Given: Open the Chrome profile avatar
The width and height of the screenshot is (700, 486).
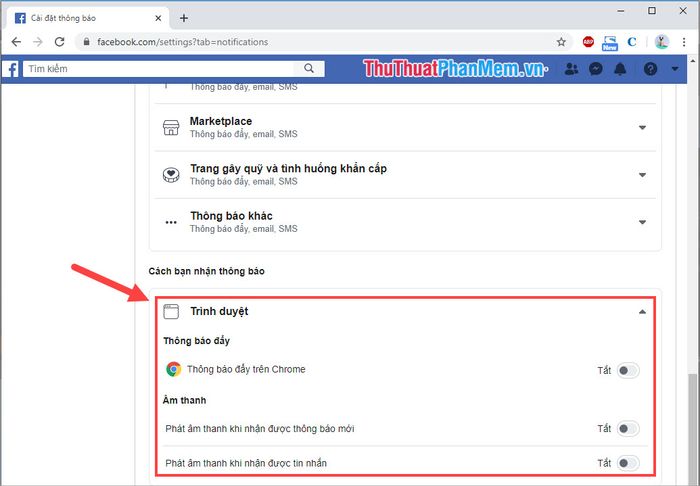Looking at the screenshot, I should coord(662,42).
